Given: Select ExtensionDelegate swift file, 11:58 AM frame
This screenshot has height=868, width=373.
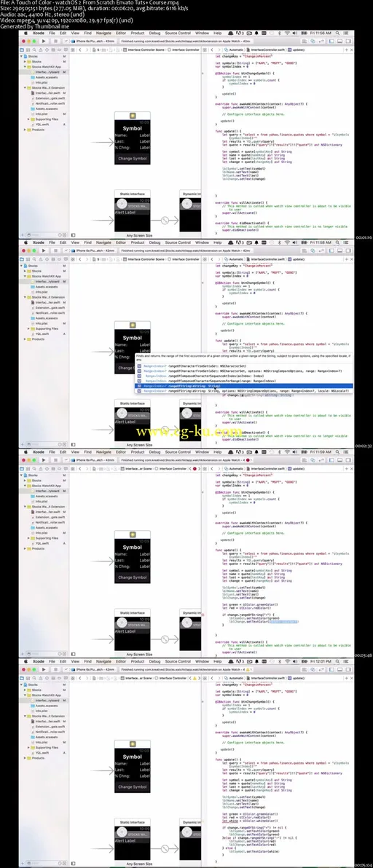Looking at the screenshot, I should [x=47, y=308].
